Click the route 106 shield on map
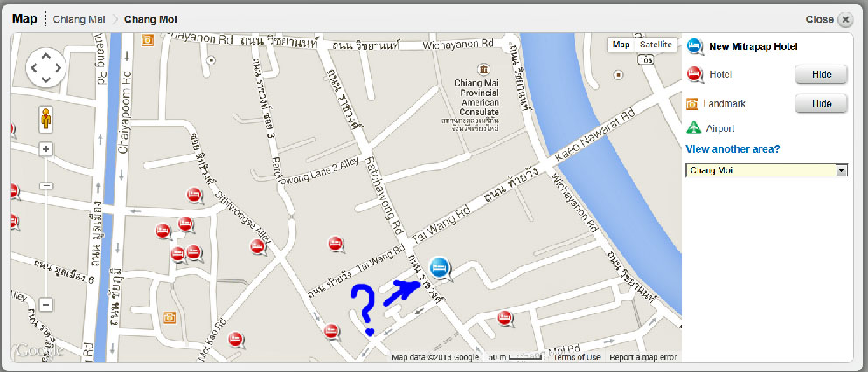This screenshot has width=868, height=372. [x=645, y=59]
